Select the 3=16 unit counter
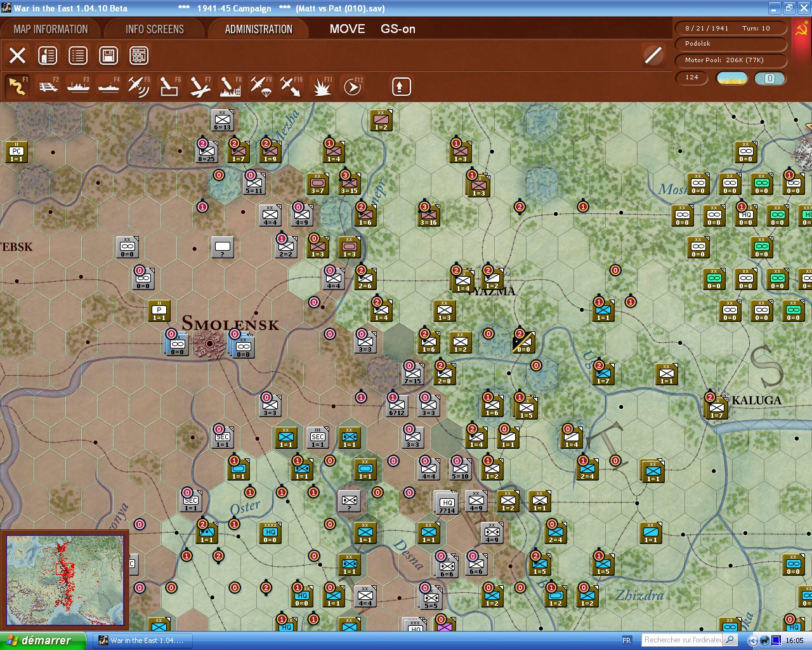The image size is (812, 650). pos(428,215)
